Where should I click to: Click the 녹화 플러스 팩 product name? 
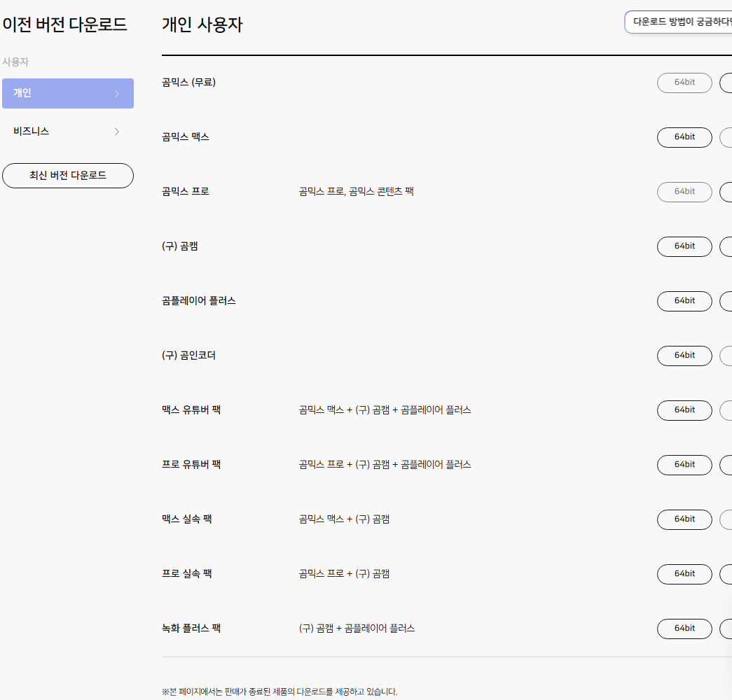(191, 629)
